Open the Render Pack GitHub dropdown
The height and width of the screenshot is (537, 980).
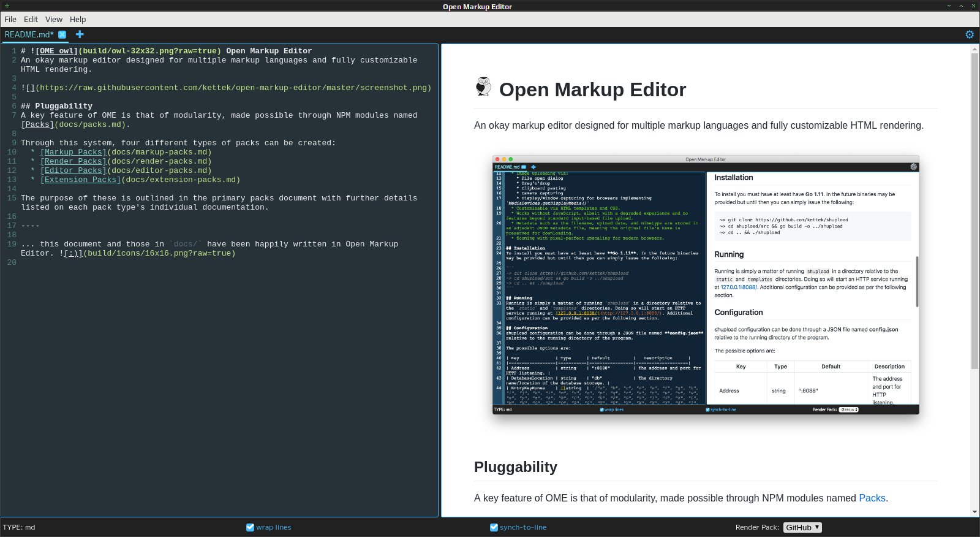802,527
